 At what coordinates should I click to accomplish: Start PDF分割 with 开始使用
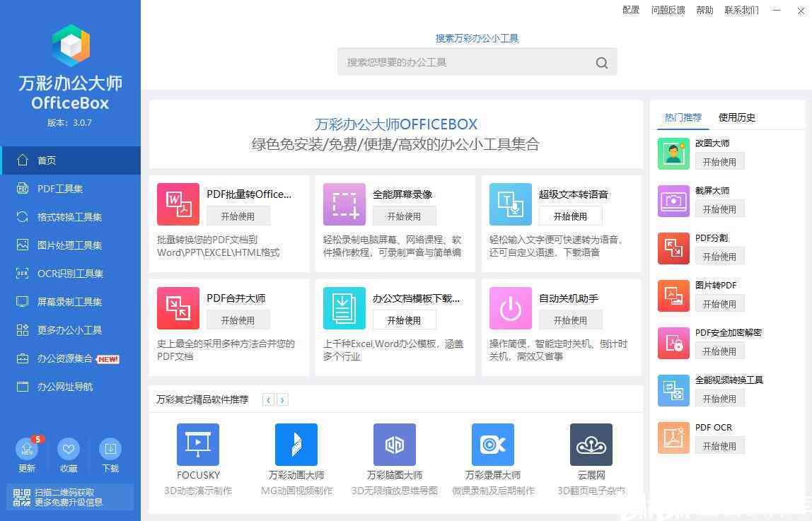click(x=720, y=257)
